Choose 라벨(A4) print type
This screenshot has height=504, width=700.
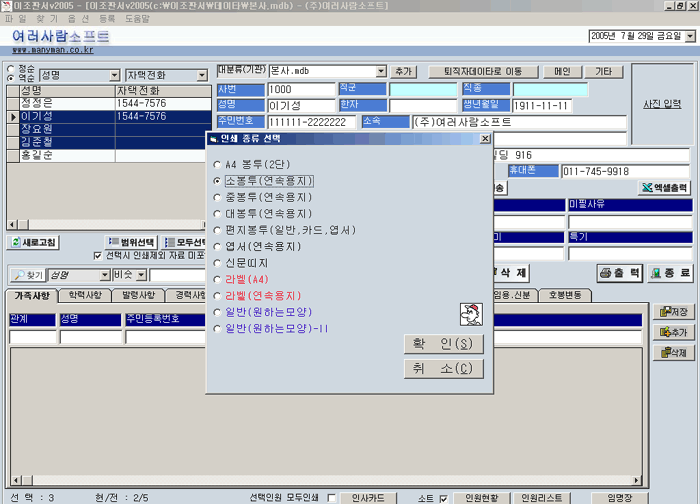coord(217,279)
